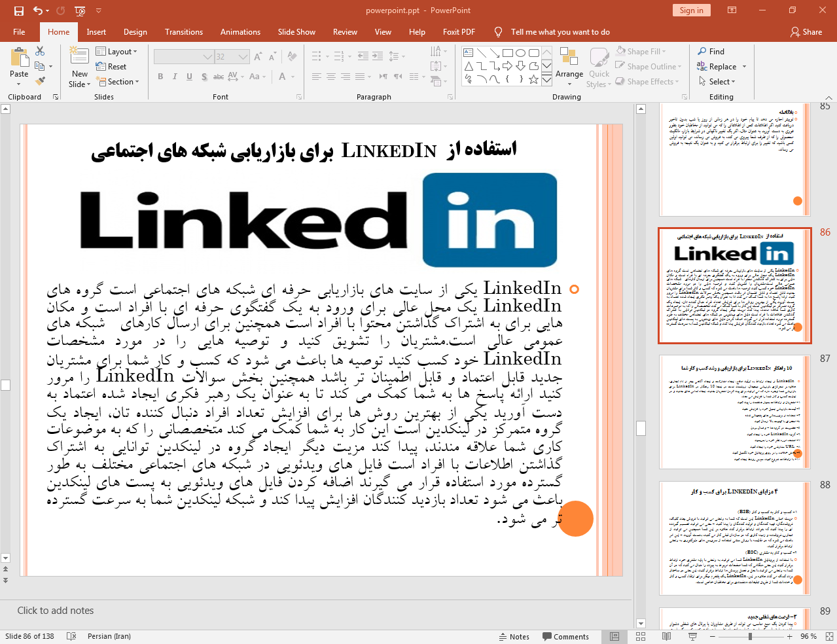Toggle the Notes pane button
The width and height of the screenshot is (837, 644).
514,636
